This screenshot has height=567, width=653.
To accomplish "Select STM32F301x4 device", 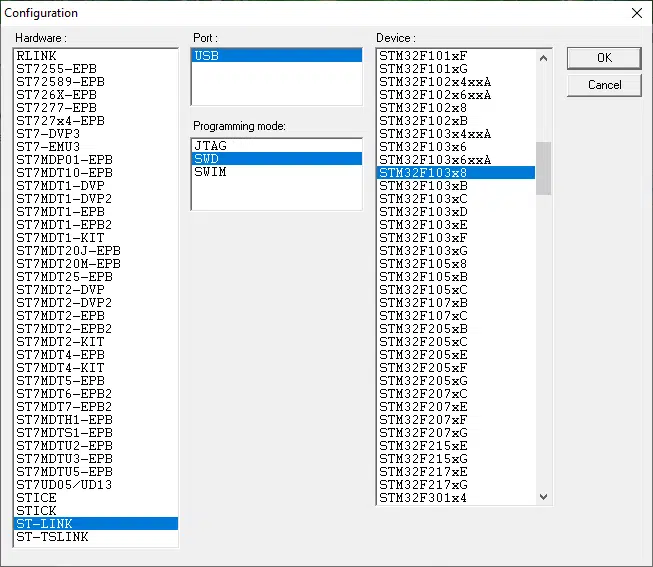I will click(456, 498).
